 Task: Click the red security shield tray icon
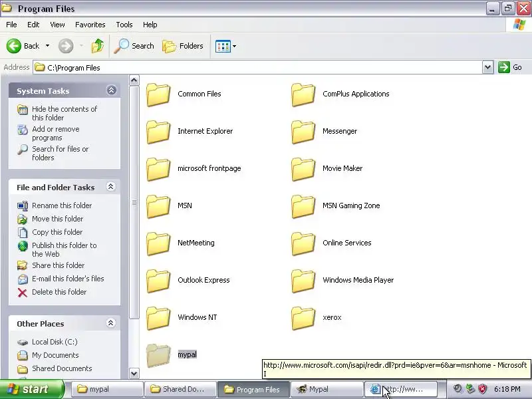pyautogui.click(x=483, y=389)
